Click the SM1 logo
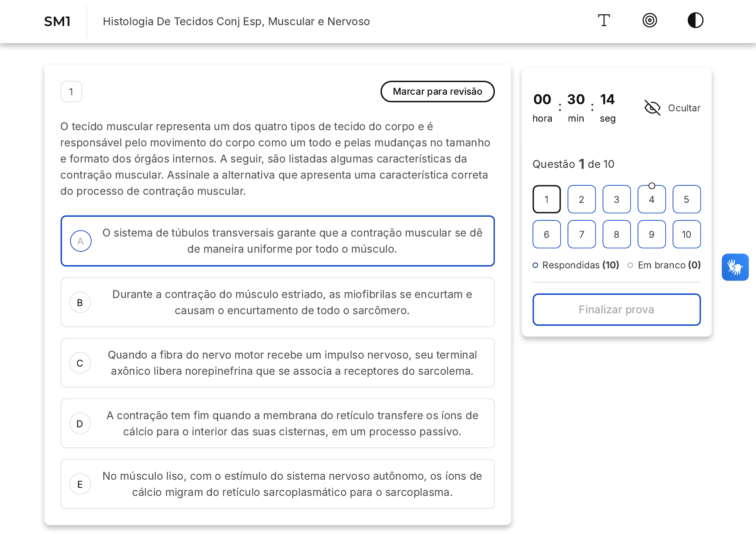 click(57, 22)
